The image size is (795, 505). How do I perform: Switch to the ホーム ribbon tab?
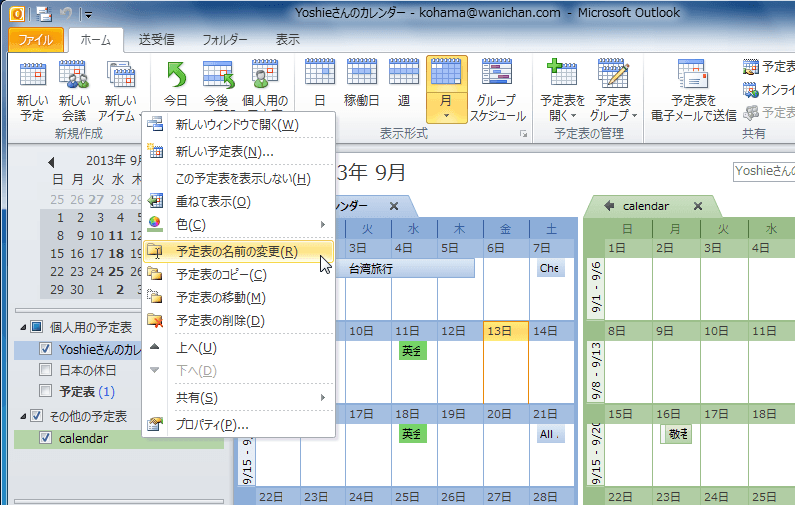coord(95,40)
